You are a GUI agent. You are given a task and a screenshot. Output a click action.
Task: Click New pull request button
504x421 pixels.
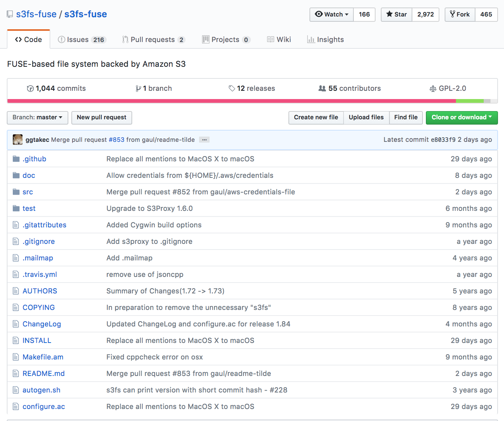click(x=101, y=117)
